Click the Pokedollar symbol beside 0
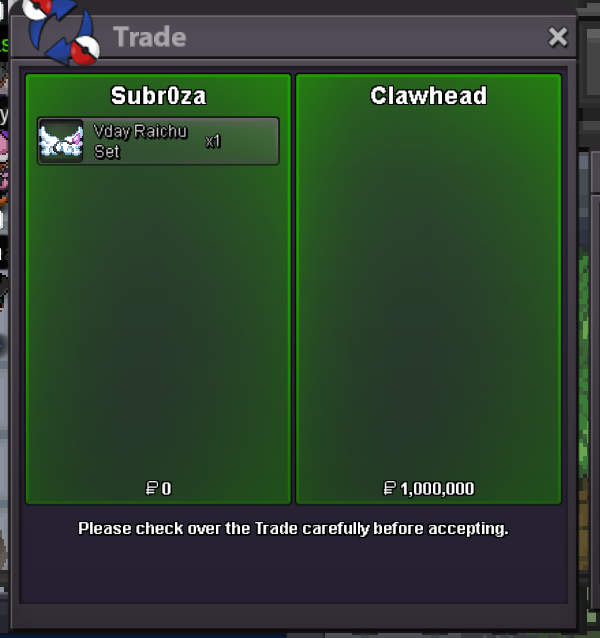The width and height of the screenshot is (600, 638). point(152,488)
